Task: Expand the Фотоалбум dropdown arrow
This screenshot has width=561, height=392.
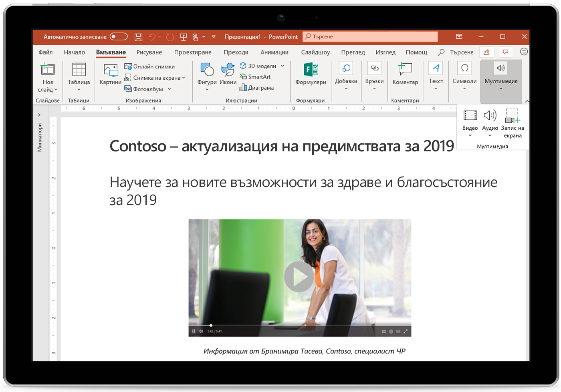Action: pyautogui.click(x=170, y=89)
